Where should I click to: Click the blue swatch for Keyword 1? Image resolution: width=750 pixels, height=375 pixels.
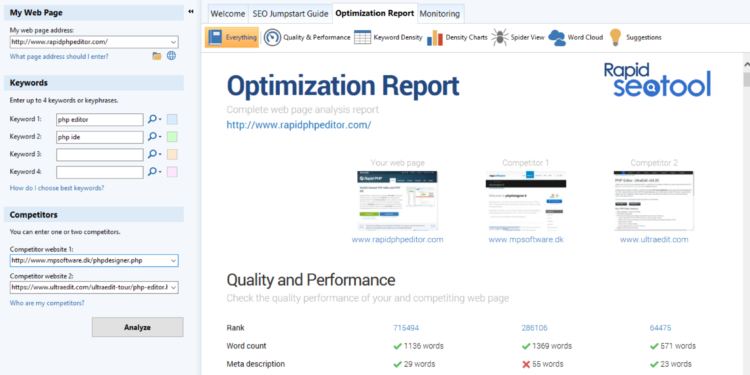[x=172, y=119]
